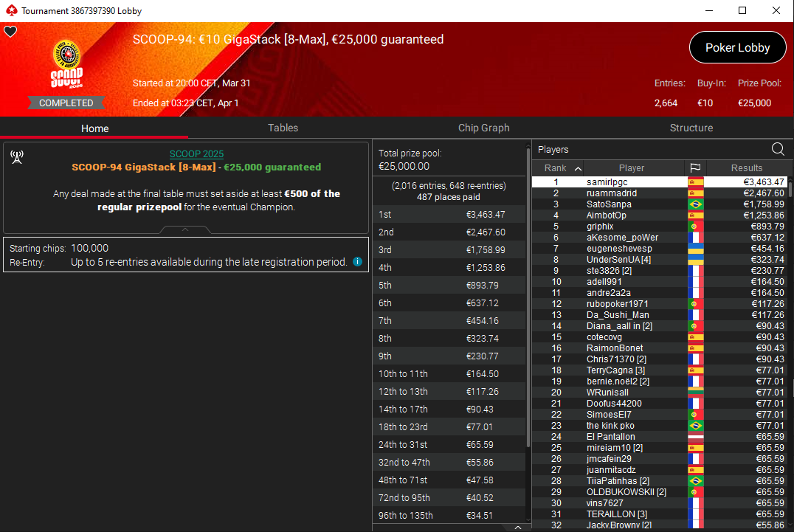794x532 pixels.
Task: Select player juanmitacdz
Action: pos(659,470)
